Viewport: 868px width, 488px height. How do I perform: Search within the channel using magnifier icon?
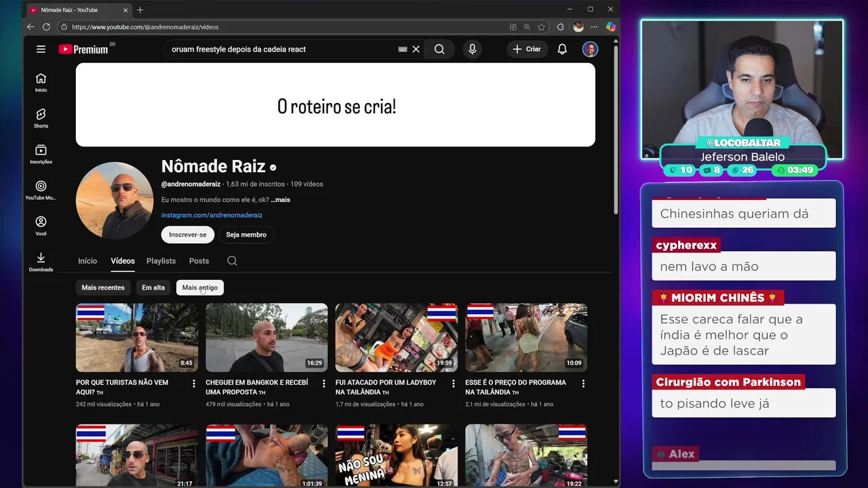pyautogui.click(x=232, y=261)
